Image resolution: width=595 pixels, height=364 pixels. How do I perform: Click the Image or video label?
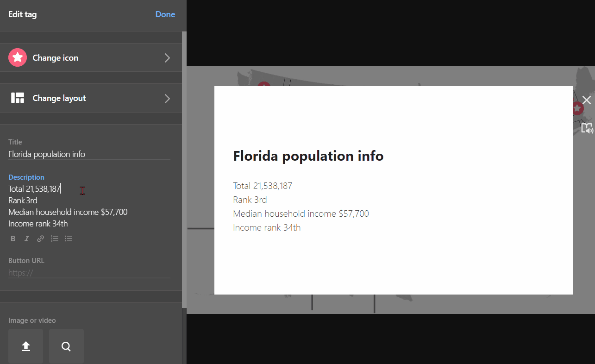click(32, 320)
